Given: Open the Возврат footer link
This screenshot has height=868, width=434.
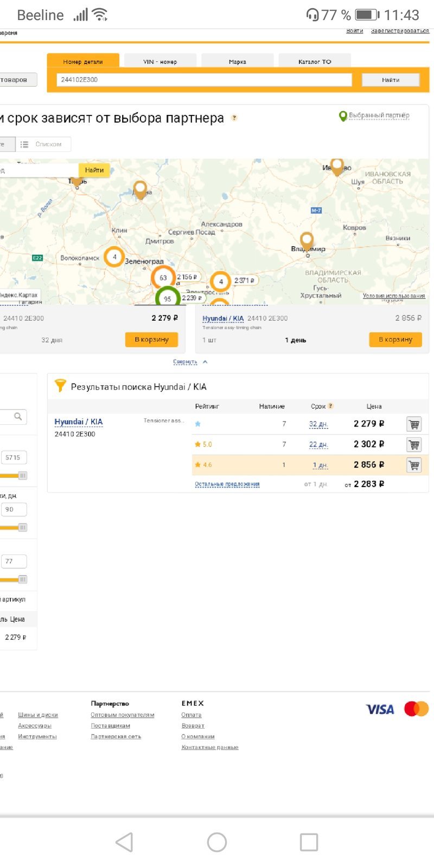Looking at the screenshot, I should coord(193,726).
